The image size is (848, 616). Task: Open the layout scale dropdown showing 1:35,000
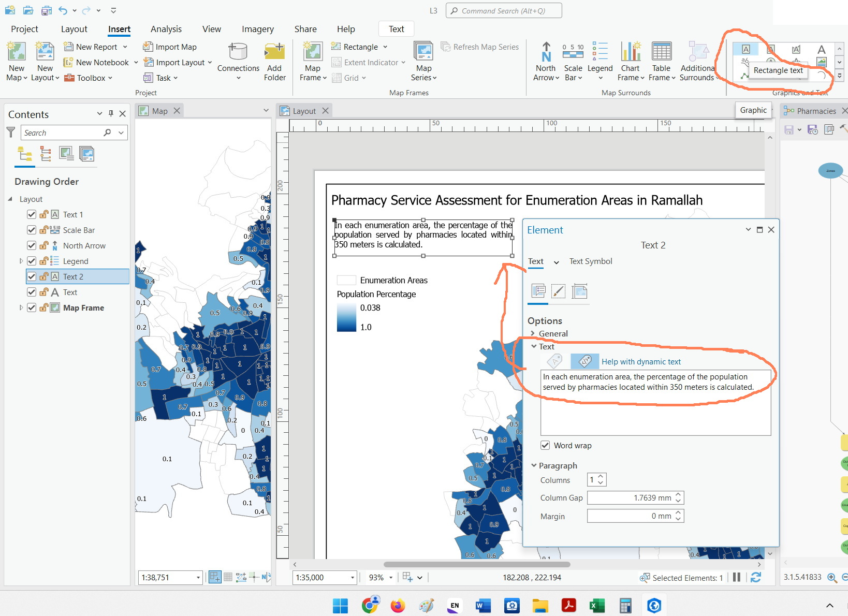click(353, 577)
